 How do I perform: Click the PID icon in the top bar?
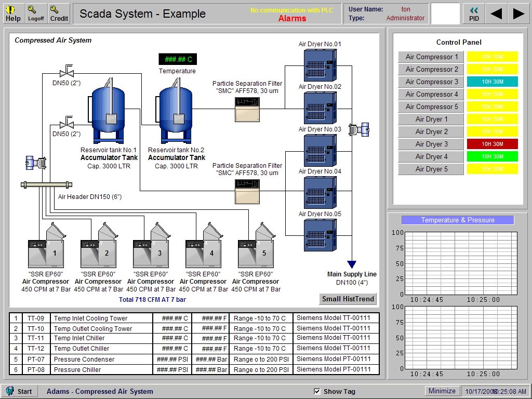click(x=473, y=12)
